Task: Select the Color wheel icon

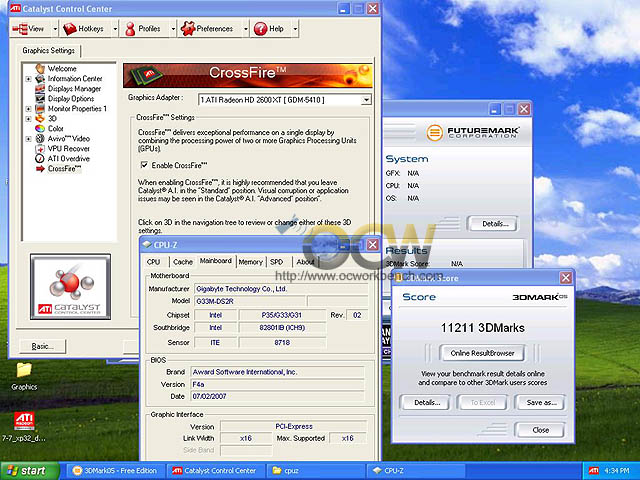Action: click(x=40, y=129)
